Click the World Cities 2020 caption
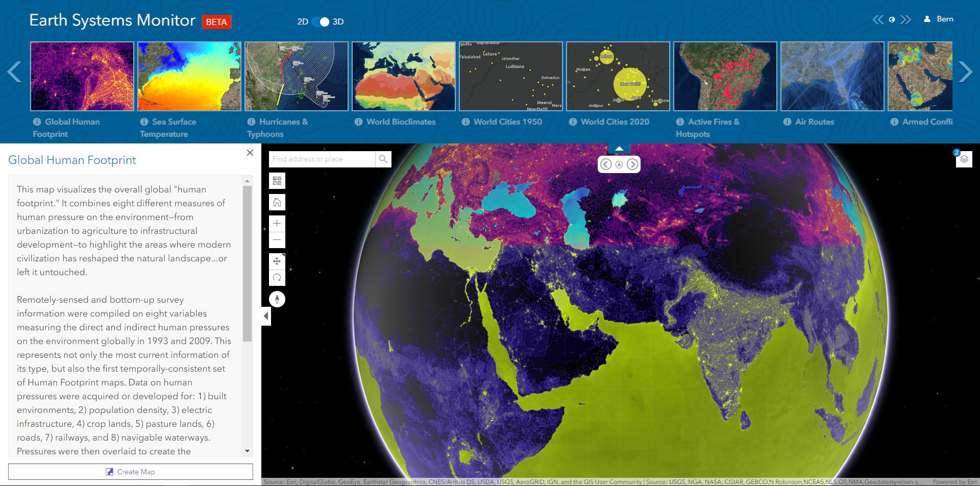Viewport: 980px width, 486px height. pyautogui.click(x=615, y=121)
